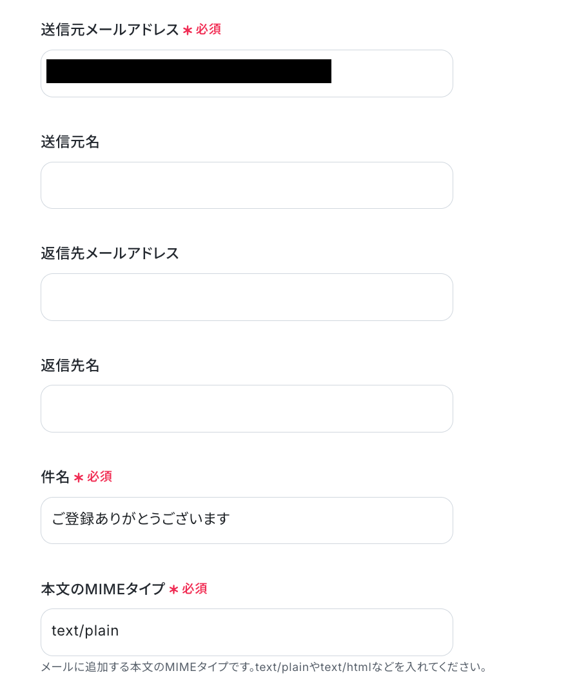
Task: Click the 送信元メールアドレス label text
Action: (x=110, y=30)
